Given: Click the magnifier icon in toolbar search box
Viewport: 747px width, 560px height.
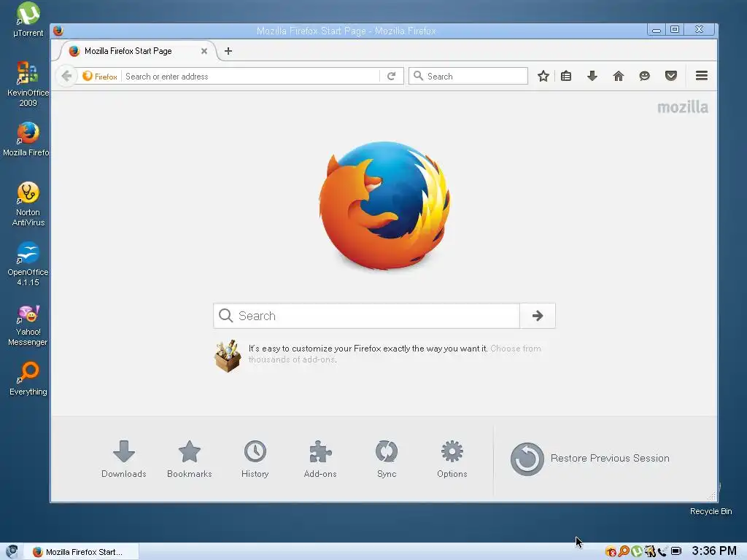Looking at the screenshot, I should [418, 76].
